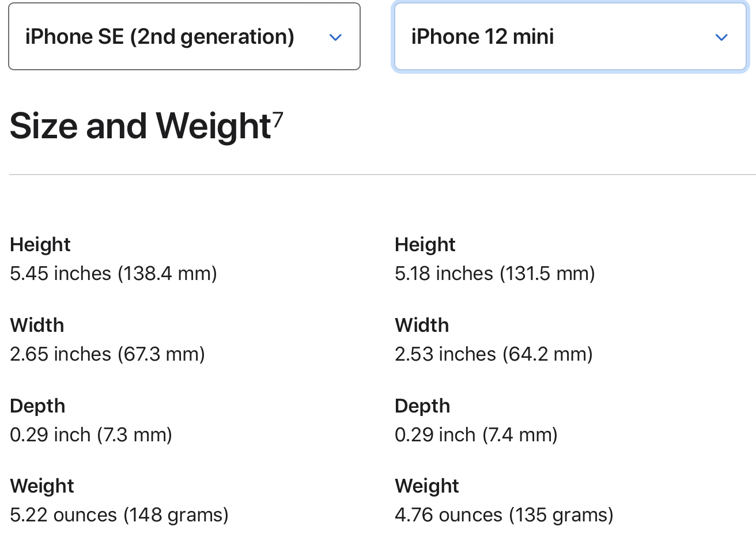Select the 0.29 inch (7.3 mm) depth value
The height and width of the screenshot is (560, 756).
pyautogui.click(x=91, y=434)
